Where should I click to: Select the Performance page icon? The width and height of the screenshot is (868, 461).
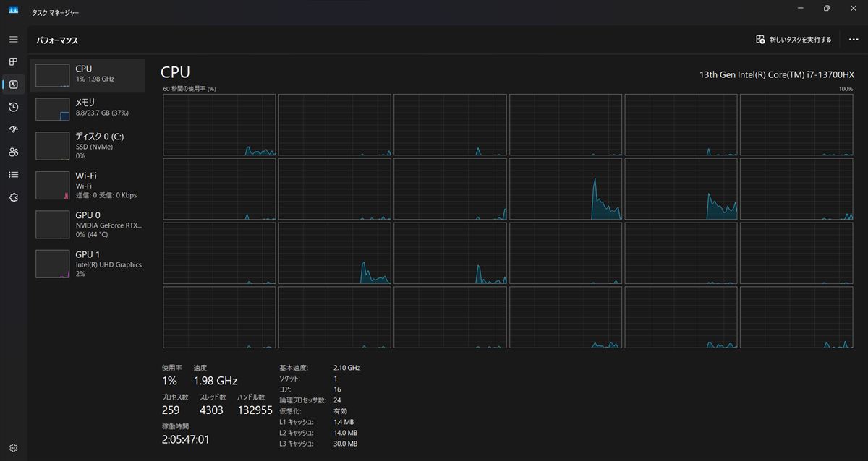coord(13,85)
